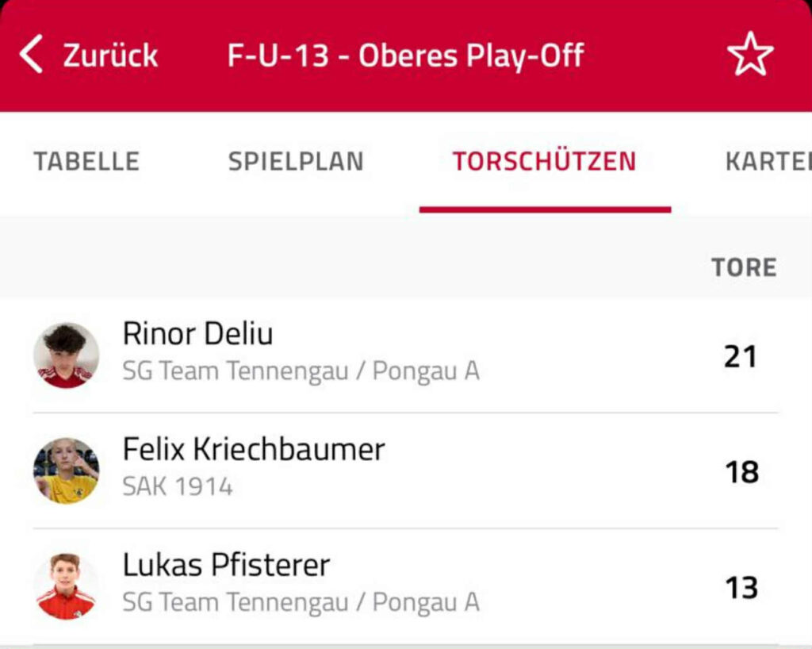Switch to the TABELLE tab
Image resolution: width=812 pixels, height=649 pixels.
coord(86,161)
